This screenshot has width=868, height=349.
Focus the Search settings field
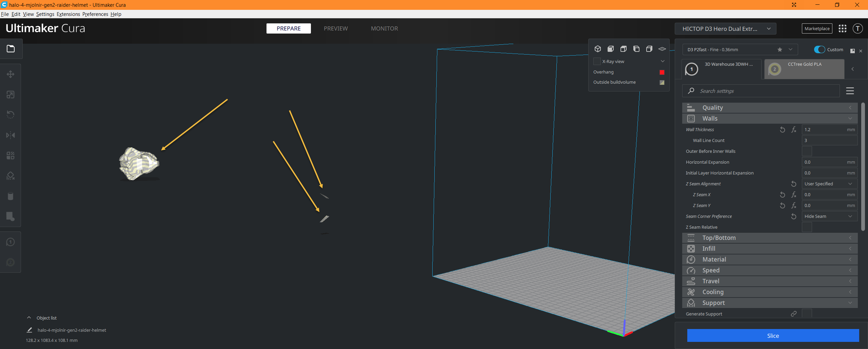[761, 91]
